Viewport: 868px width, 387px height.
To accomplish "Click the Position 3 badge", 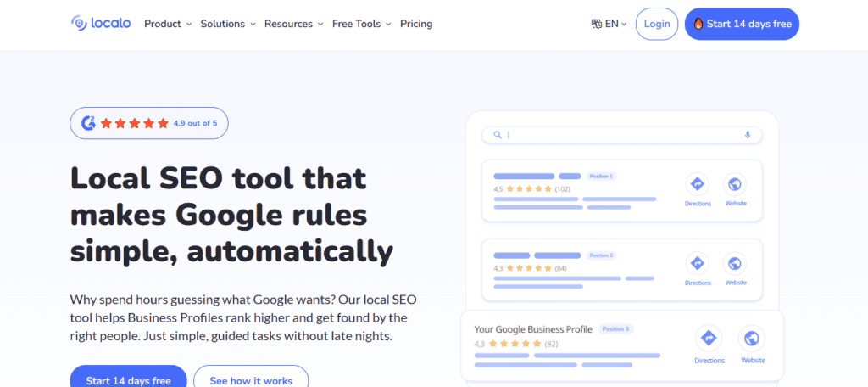I will [616, 329].
